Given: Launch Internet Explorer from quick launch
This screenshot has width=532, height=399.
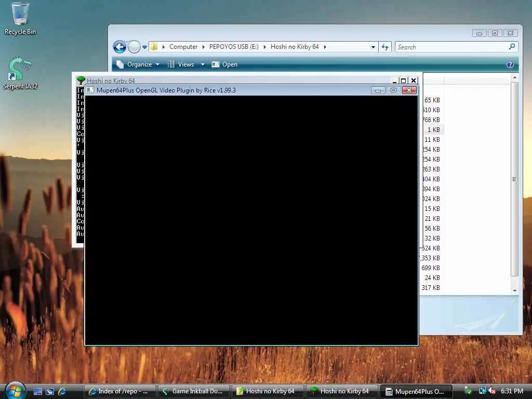Looking at the screenshot, I should 62,392.
